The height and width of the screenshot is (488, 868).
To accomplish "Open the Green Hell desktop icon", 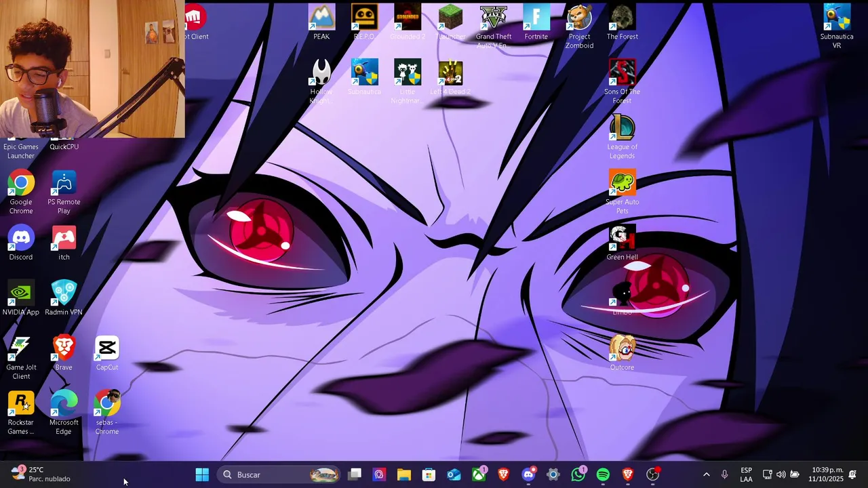I will pyautogui.click(x=623, y=242).
